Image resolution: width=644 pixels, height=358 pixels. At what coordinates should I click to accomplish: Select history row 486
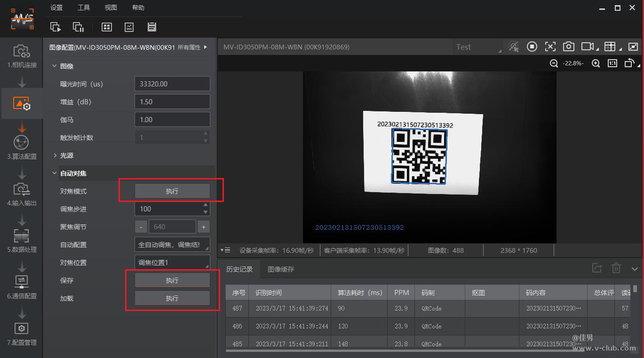(x=429, y=326)
